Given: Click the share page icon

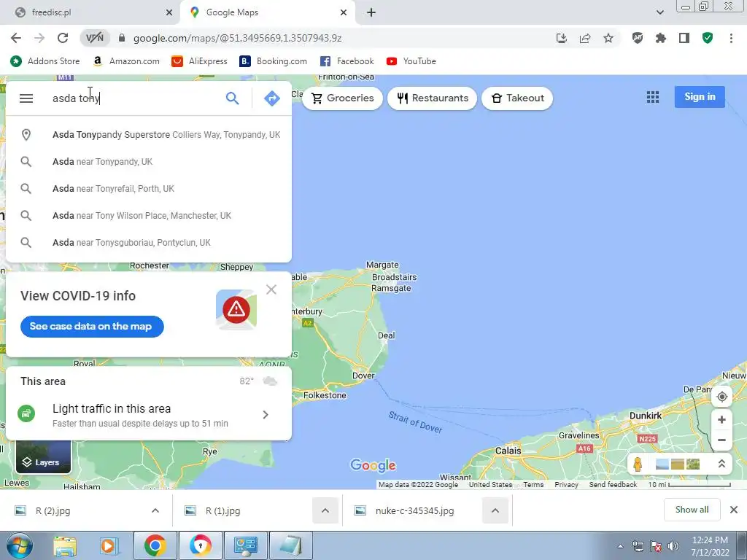Looking at the screenshot, I should click(x=585, y=38).
